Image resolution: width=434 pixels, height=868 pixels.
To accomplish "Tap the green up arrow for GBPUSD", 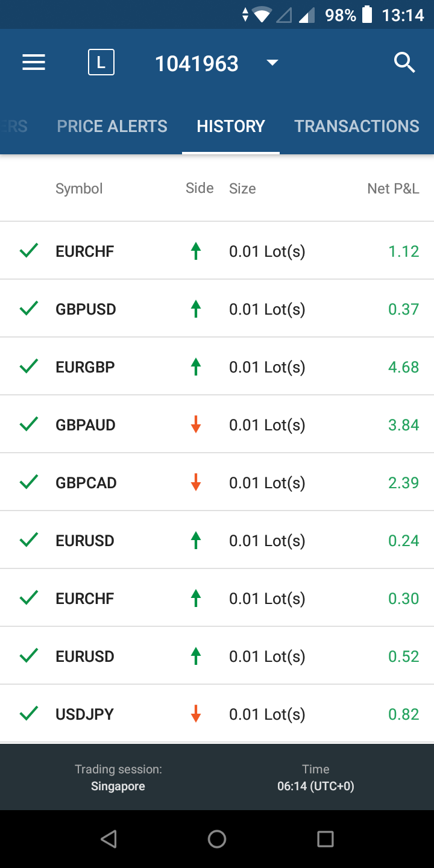I will pos(195,309).
